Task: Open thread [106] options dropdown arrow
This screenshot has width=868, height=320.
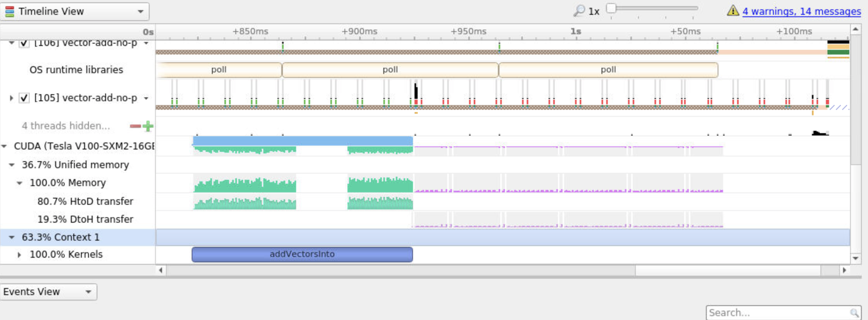Action: point(146,42)
